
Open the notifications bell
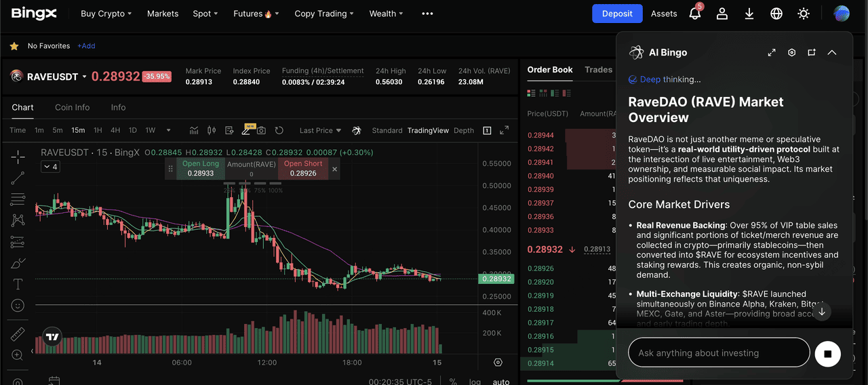pyautogui.click(x=694, y=14)
